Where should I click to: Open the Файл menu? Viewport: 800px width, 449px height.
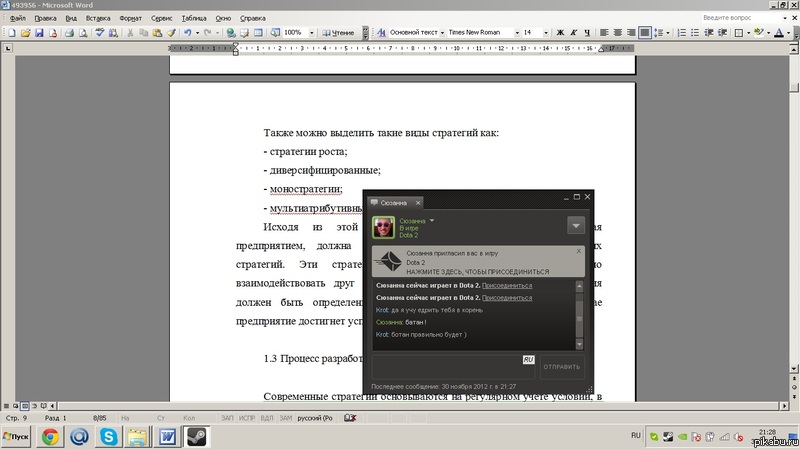[x=17, y=18]
